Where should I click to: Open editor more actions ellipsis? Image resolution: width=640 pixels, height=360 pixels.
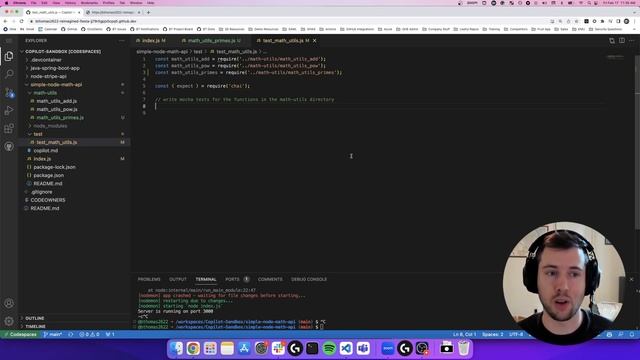pos(631,41)
